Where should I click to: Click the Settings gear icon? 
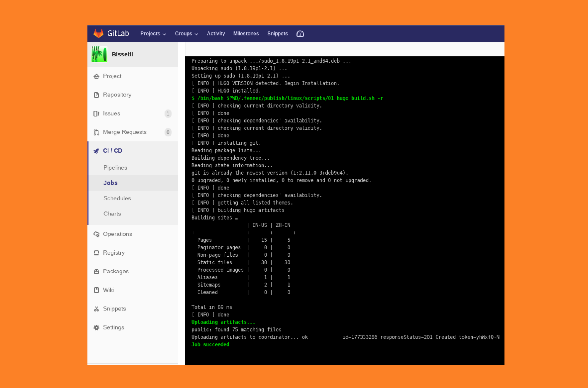(96, 327)
